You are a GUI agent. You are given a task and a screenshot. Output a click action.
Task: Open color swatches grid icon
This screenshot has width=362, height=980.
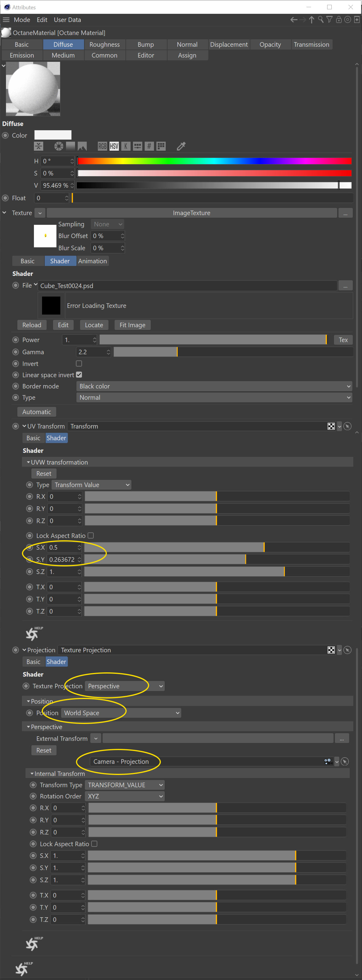tap(161, 146)
